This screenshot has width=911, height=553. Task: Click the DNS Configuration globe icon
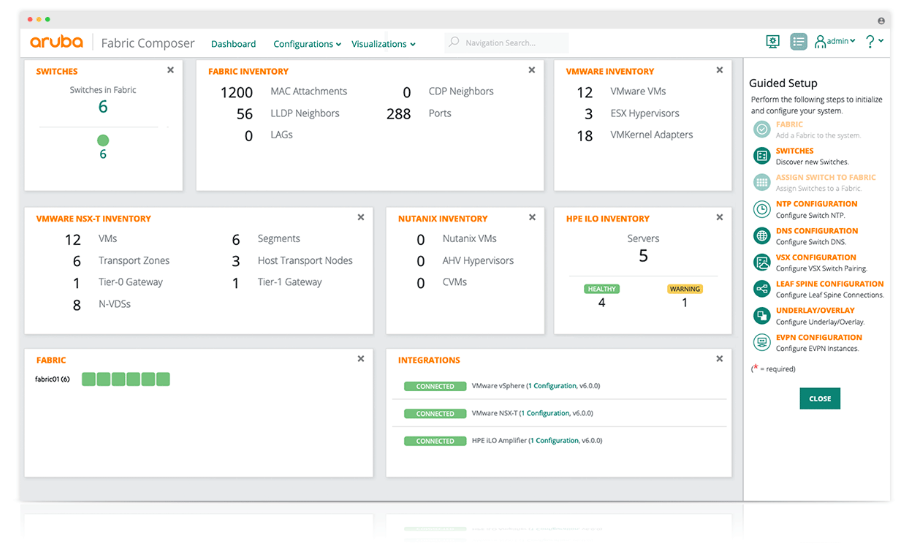pyautogui.click(x=762, y=235)
